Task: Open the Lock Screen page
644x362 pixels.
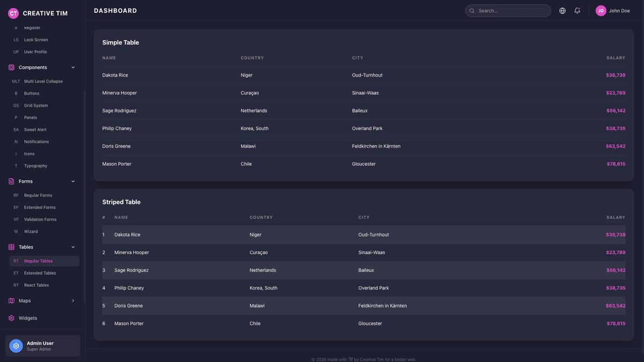Action: pos(35,39)
